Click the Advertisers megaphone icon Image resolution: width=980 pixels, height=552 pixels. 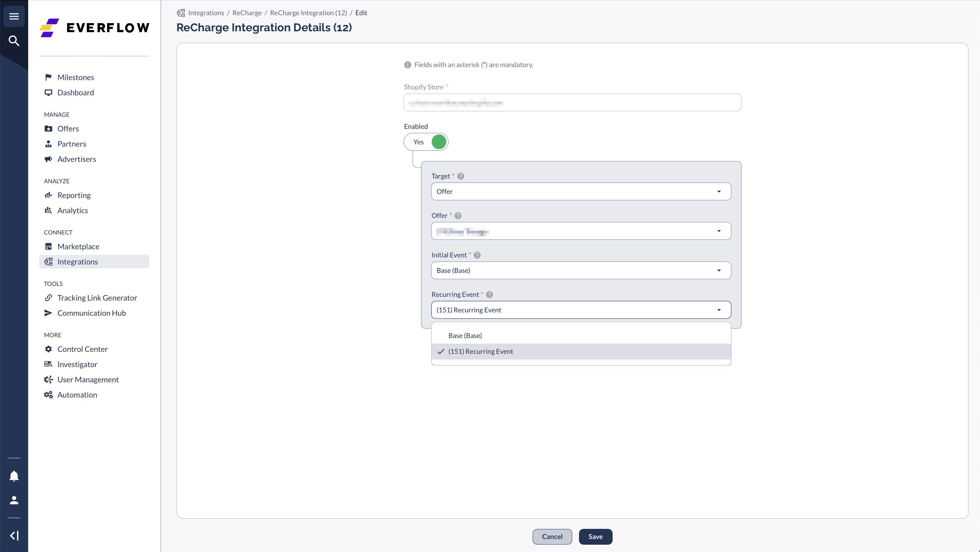pos(48,159)
